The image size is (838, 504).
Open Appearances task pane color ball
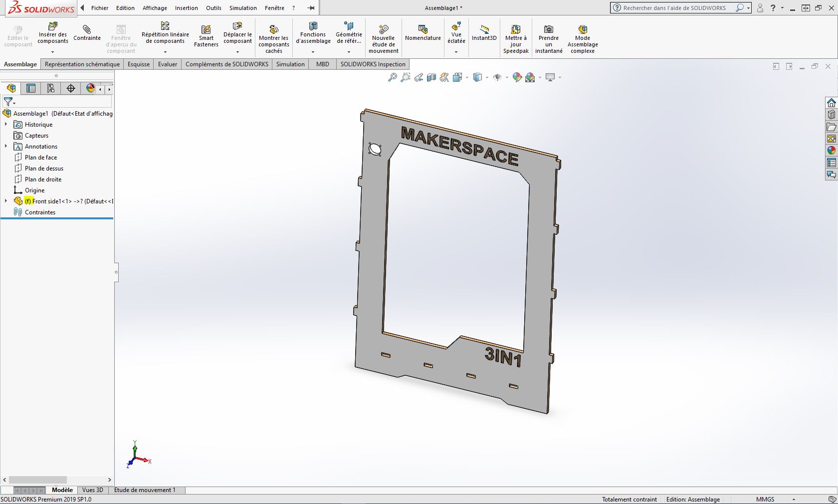coord(831,151)
